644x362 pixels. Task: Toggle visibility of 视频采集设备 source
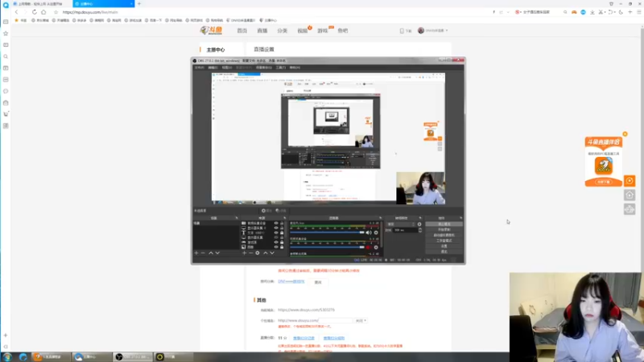point(276,224)
